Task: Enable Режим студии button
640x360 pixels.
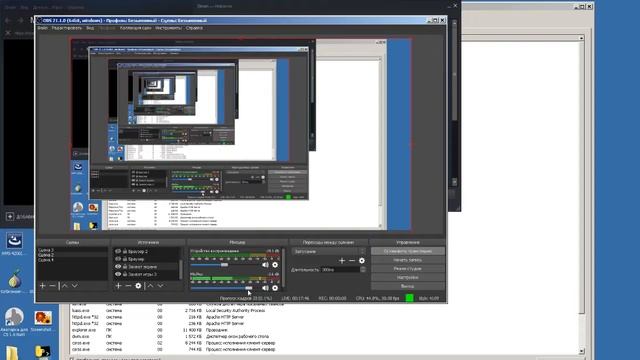Action: pyautogui.click(x=408, y=269)
